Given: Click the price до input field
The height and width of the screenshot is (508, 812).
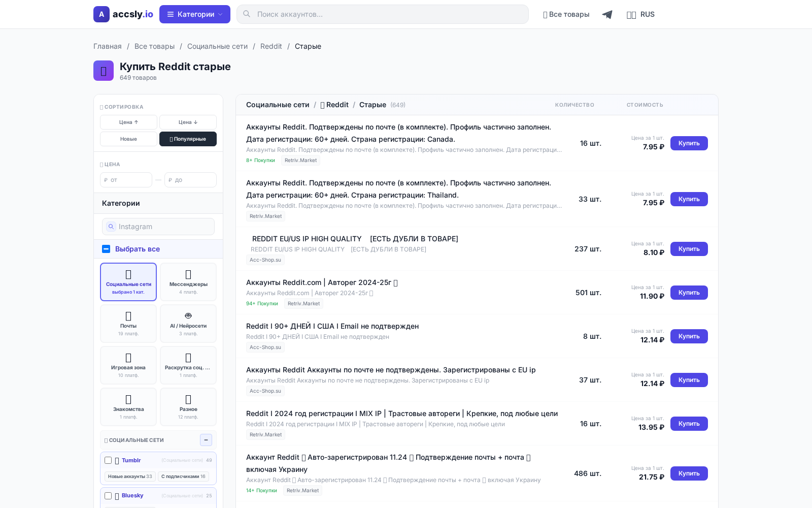Looking at the screenshot, I should pos(190,180).
